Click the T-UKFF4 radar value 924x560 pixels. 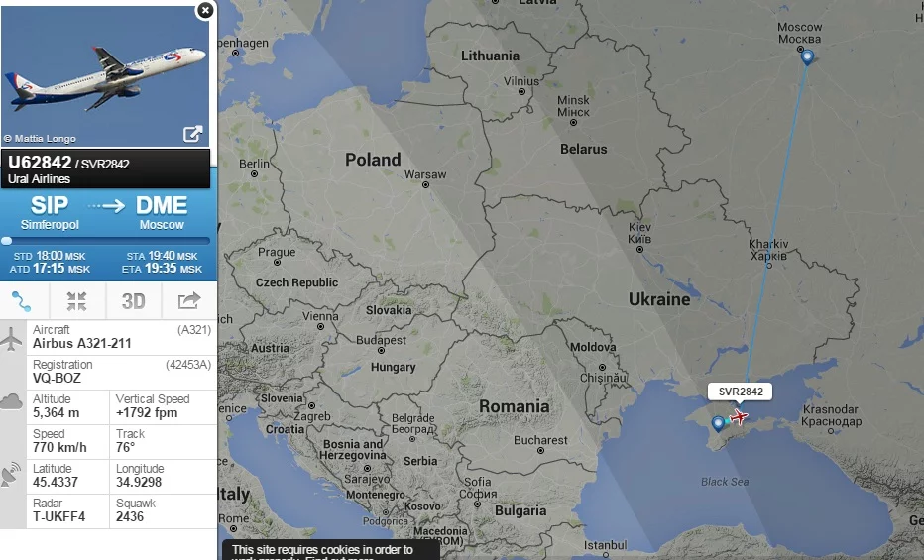pyautogui.click(x=58, y=517)
